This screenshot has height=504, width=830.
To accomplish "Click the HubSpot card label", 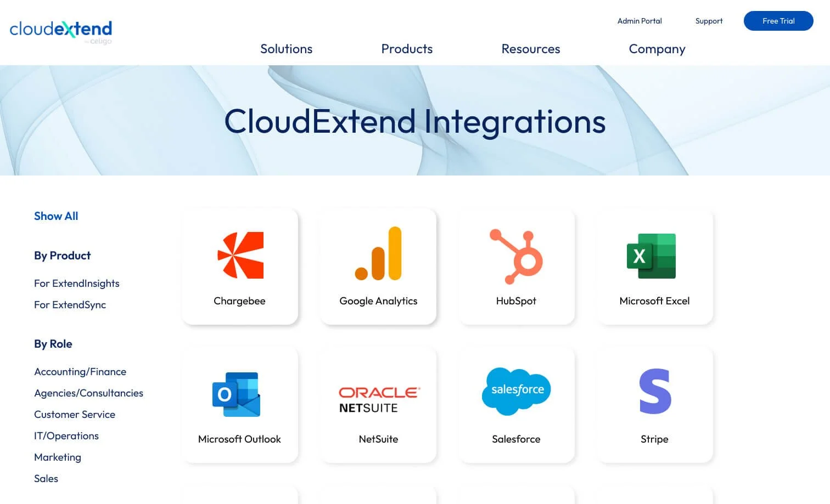I will 516,301.
